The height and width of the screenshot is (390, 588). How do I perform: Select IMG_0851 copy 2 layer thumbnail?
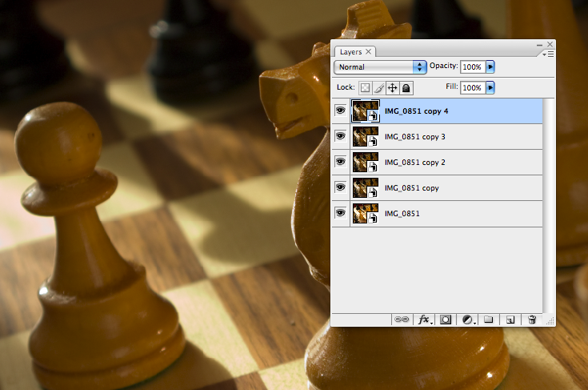[x=366, y=162]
